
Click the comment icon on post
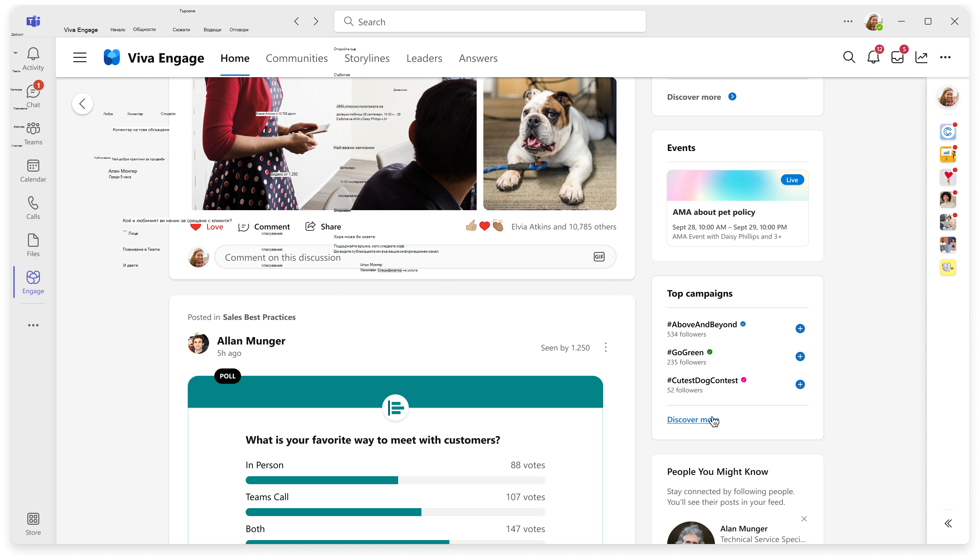[x=243, y=226]
